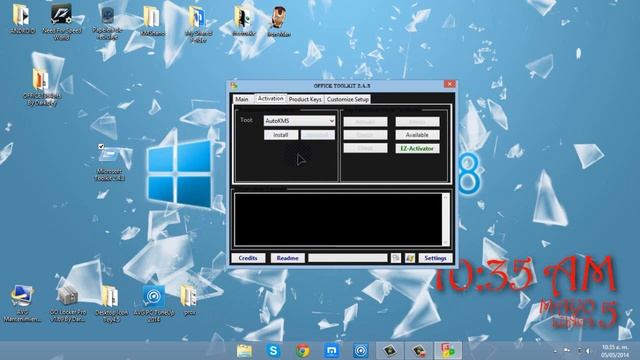Open the GiliSoft locker archive icon on desktop
The width and height of the screenshot is (640, 360).
(x=68, y=303)
